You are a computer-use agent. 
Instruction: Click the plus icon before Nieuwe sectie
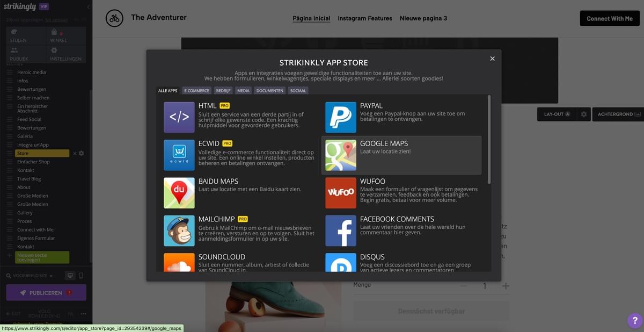10,255
